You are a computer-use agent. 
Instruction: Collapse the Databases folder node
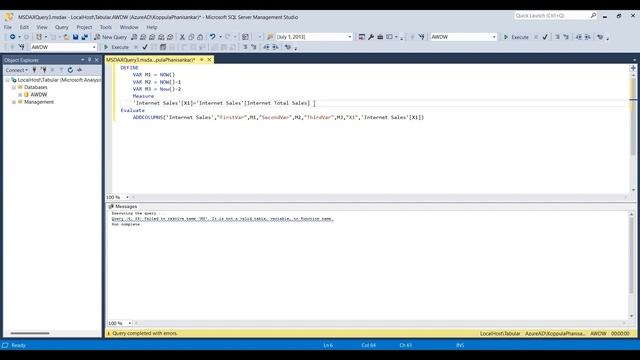click(14, 87)
